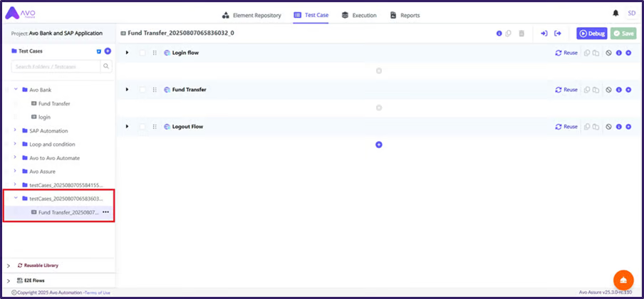Click the import icon beside Debug
Screen dimensions: 644x299
coord(543,33)
